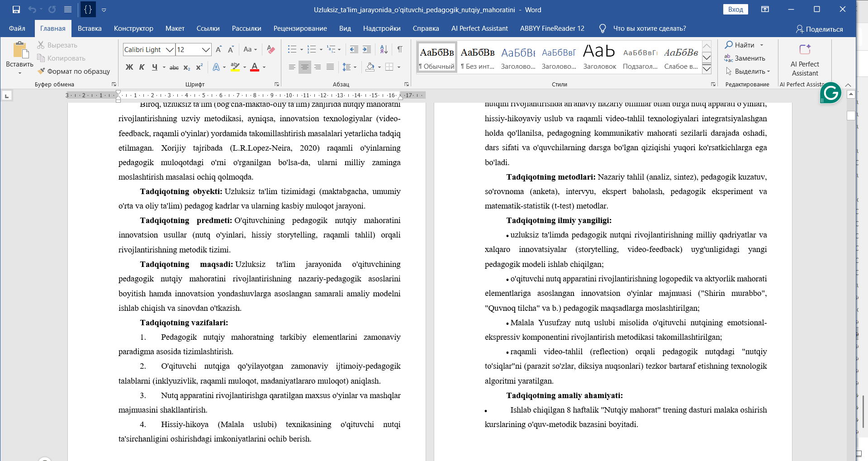Click the Вход sign-in button
868x461 pixels.
pyautogui.click(x=735, y=10)
